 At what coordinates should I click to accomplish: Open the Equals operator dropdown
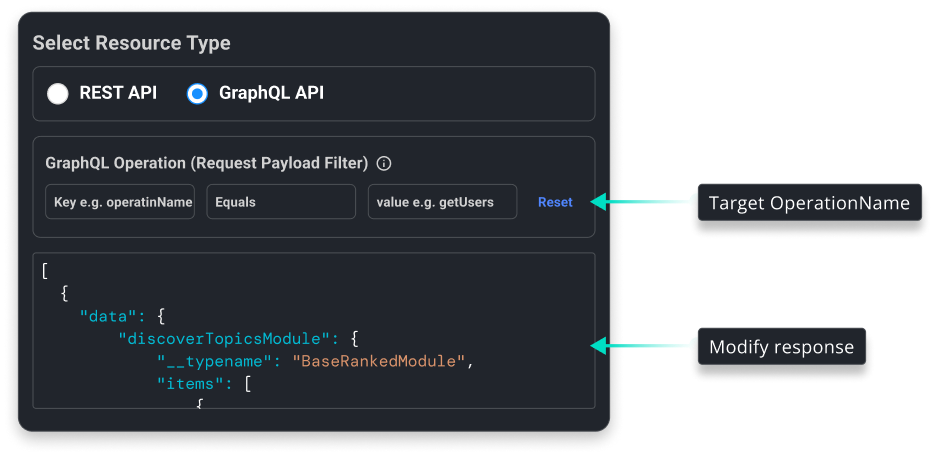281,202
